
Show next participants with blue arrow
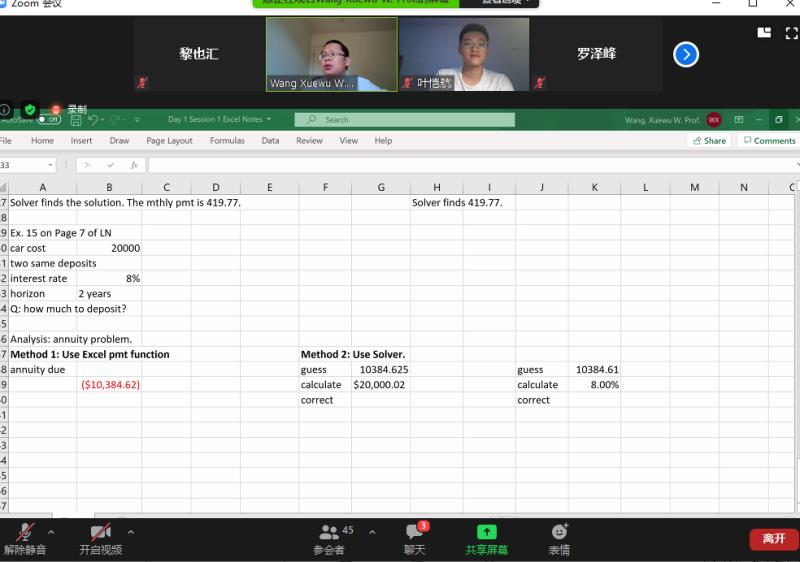point(686,54)
